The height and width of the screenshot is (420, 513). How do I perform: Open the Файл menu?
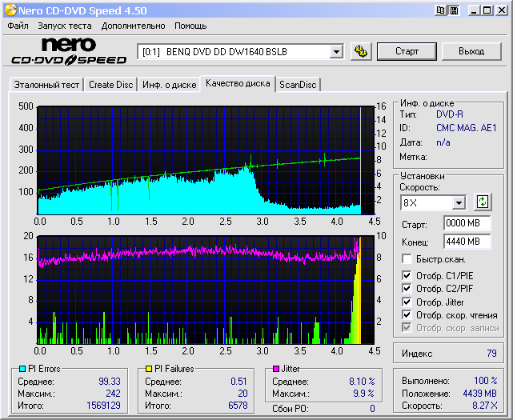[18, 26]
